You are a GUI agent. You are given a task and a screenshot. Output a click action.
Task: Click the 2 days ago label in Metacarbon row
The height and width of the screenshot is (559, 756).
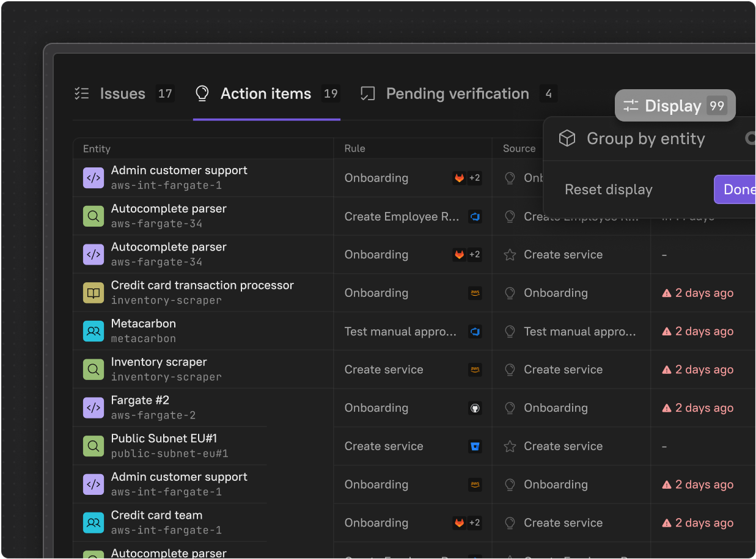(704, 332)
